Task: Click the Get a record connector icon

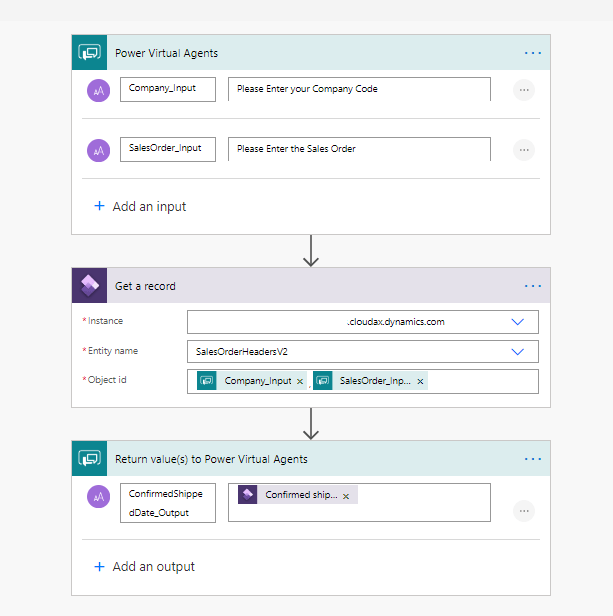Action: tap(89, 286)
